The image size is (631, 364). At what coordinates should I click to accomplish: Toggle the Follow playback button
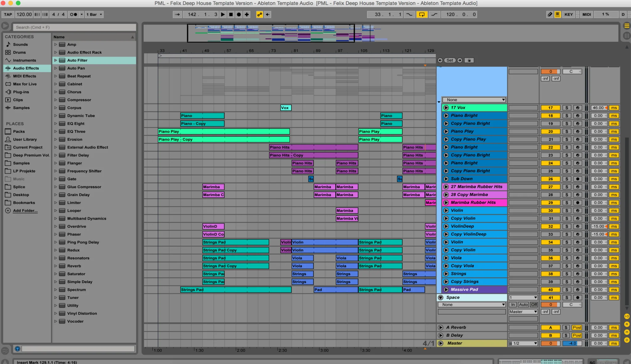177,14
